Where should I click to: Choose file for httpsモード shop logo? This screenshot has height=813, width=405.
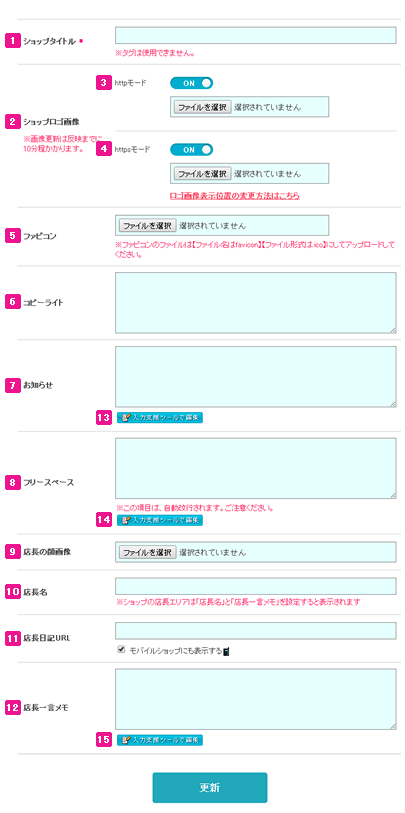coord(202,174)
